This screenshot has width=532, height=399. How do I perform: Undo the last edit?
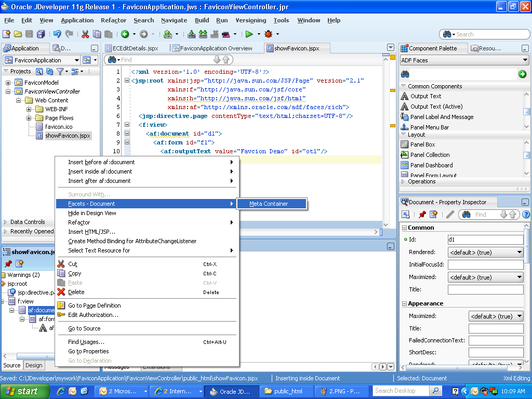point(57,33)
